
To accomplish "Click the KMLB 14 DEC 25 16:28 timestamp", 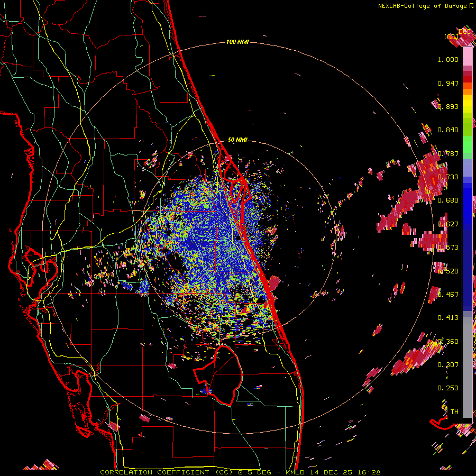I will click(333, 472).
